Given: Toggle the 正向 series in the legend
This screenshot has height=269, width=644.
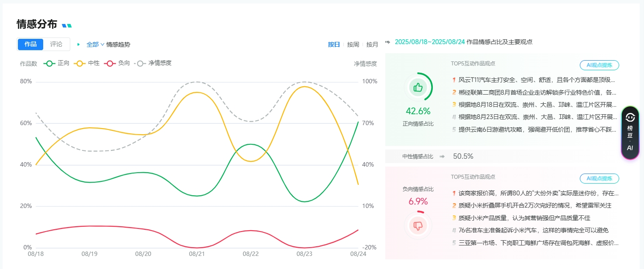Looking at the screenshot, I should [x=57, y=63].
